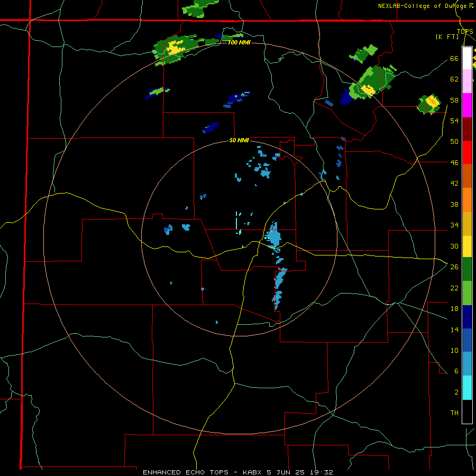The width and height of the screenshot is (476, 476).
Task: Click the legend value 30
Action: [x=454, y=246]
